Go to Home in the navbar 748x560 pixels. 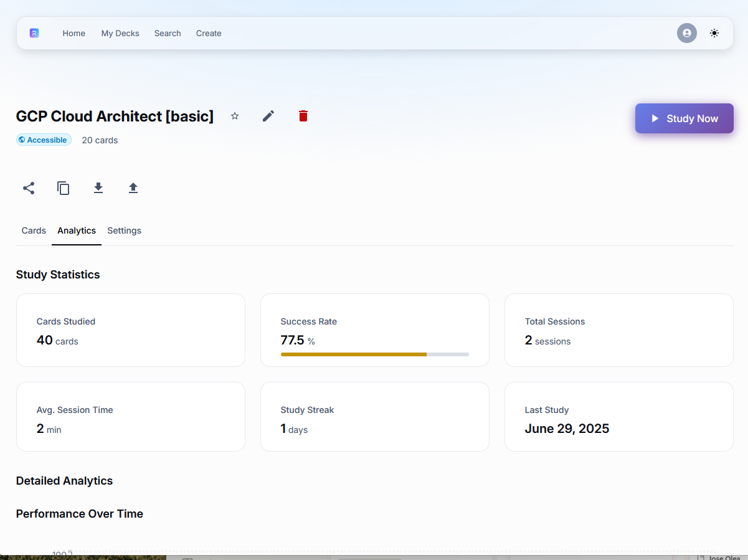click(73, 33)
